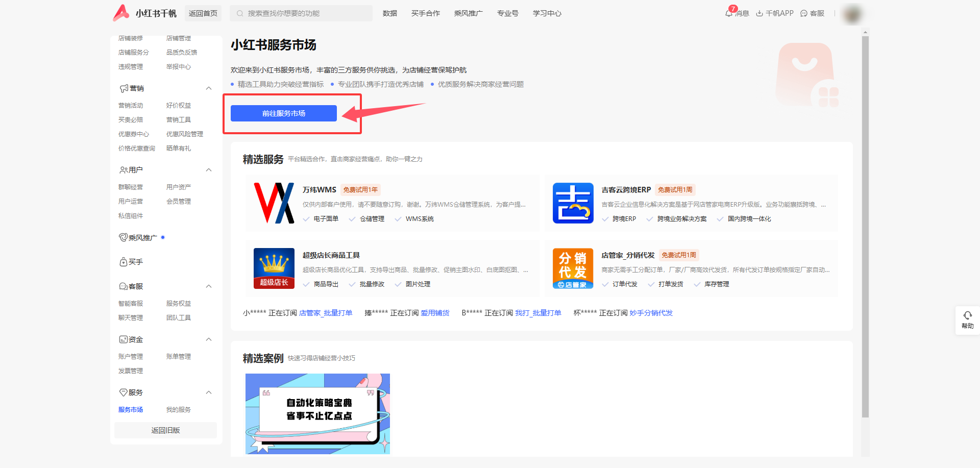Open 发票管理 in the sidebar
Viewport: 980px width, 468px height.
tap(131, 371)
